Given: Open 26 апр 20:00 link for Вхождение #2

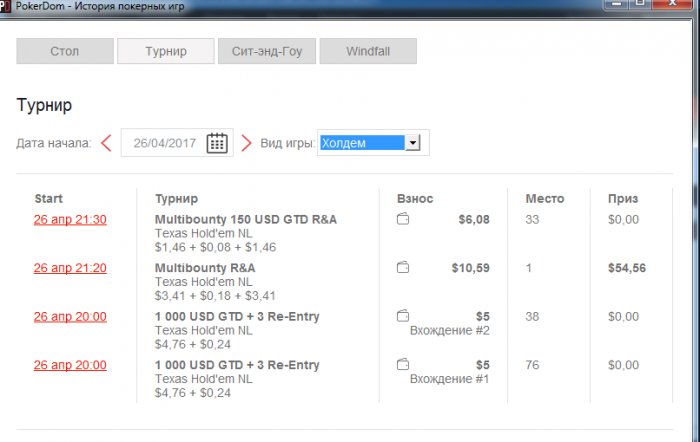Looking at the screenshot, I should [x=70, y=317].
